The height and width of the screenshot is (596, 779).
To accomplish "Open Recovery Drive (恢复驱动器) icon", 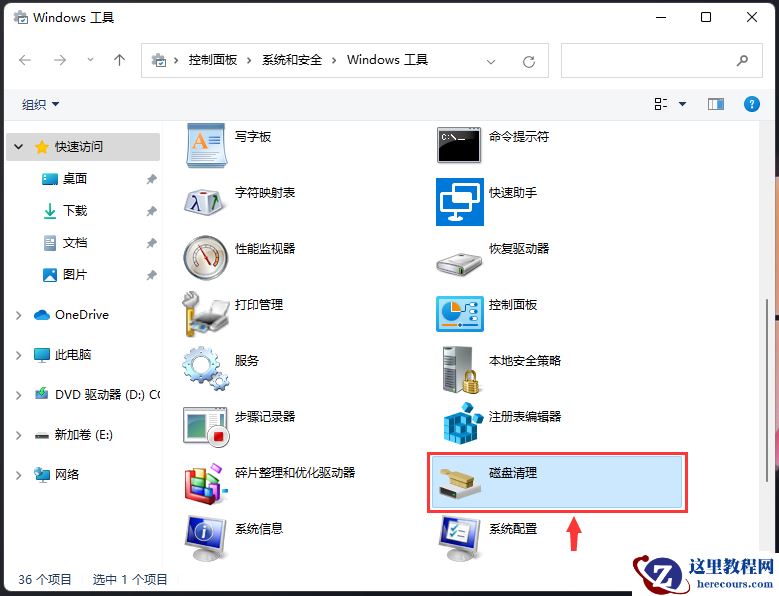I will [x=459, y=264].
